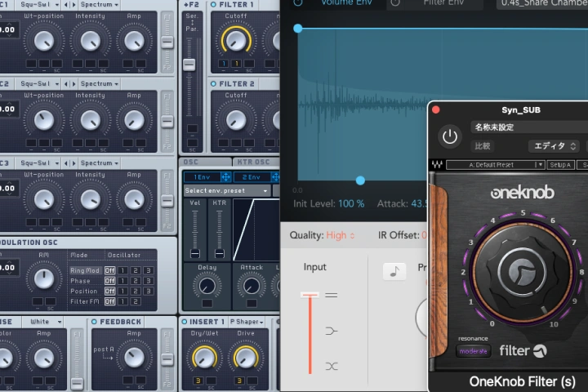Open oscillator 2 Squ-SwI wavetable dropdown
Screen dimensions: 588x392
(38, 83)
